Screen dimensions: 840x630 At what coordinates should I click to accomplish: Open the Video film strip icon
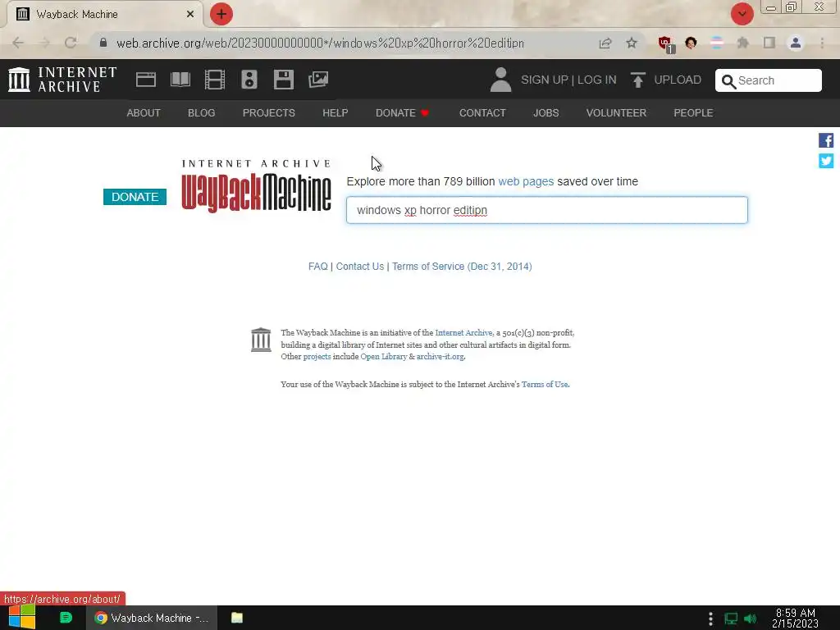pos(214,80)
